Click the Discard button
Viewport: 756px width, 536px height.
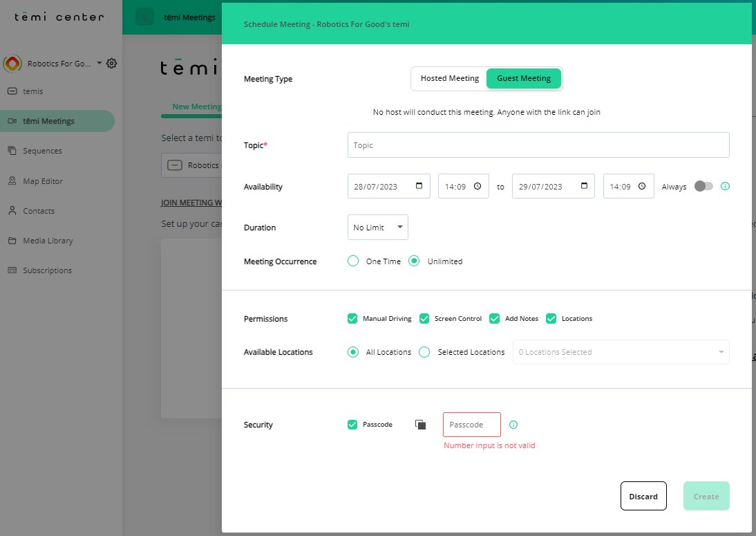point(643,496)
